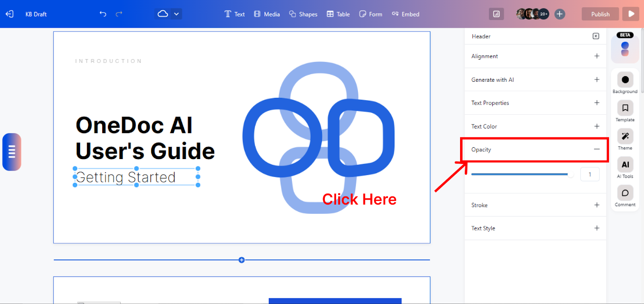Undo the last action

pos(103,14)
